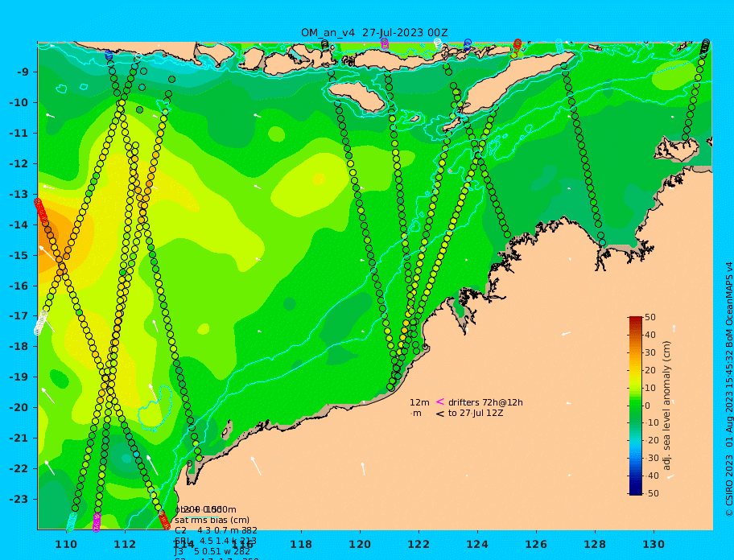Click latitude axis label -15
The image size is (734, 560).
[19, 255]
